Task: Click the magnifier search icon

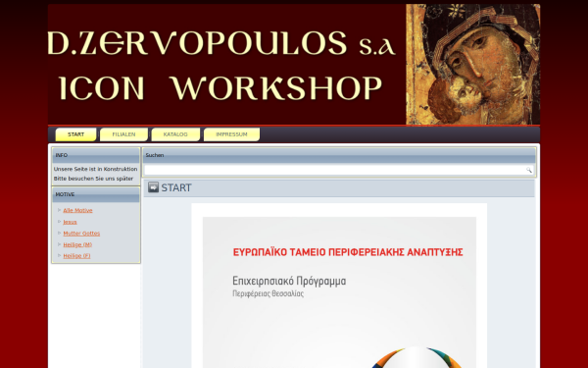Action: pos(529,170)
